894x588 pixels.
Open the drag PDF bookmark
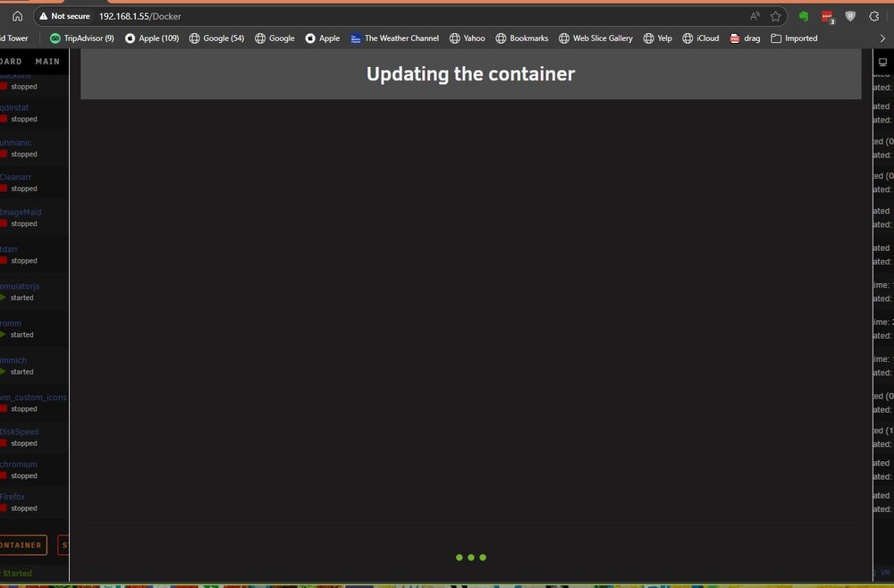tap(746, 38)
